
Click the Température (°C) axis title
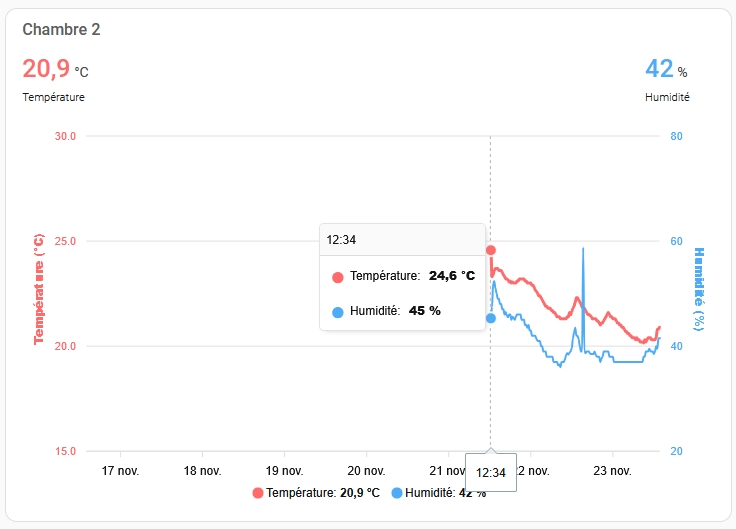point(39,289)
